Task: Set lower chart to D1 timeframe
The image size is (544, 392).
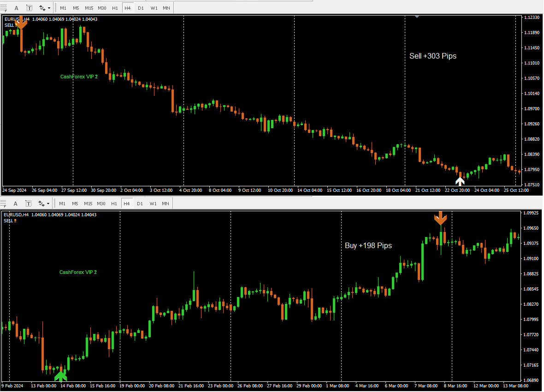Action: click(140, 203)
